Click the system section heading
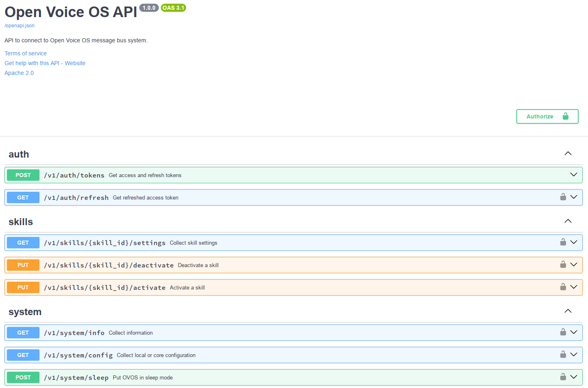Image resolution: width=588 pixels, height=388 pixels. pyautogui.click(x=25, y=312)
